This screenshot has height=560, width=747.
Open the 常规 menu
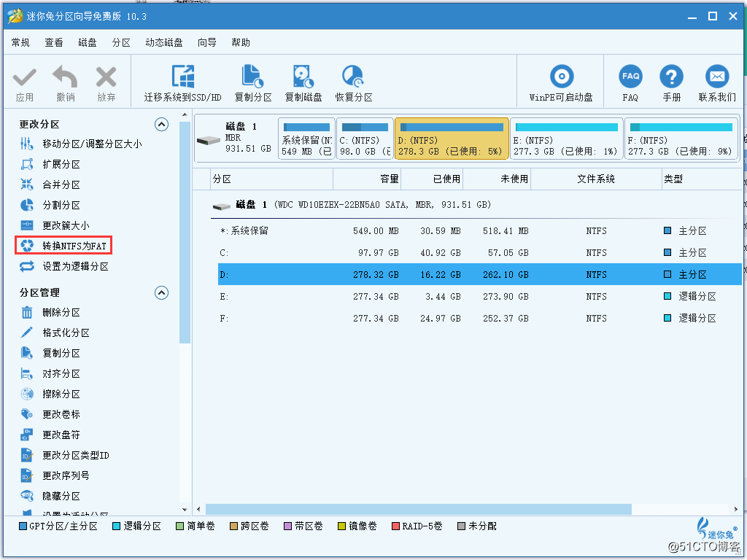pyautogui.click(x=20, y=43)
